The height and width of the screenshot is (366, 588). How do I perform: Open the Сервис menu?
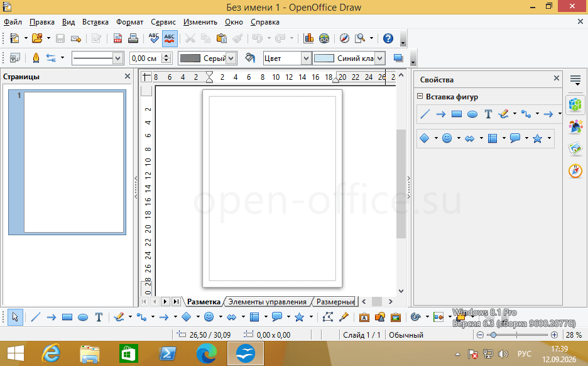163,22
